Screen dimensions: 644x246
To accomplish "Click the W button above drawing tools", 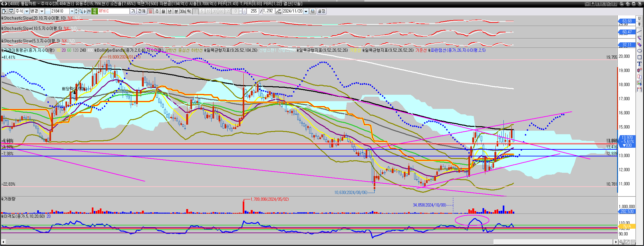I will [x=639, y=24].
